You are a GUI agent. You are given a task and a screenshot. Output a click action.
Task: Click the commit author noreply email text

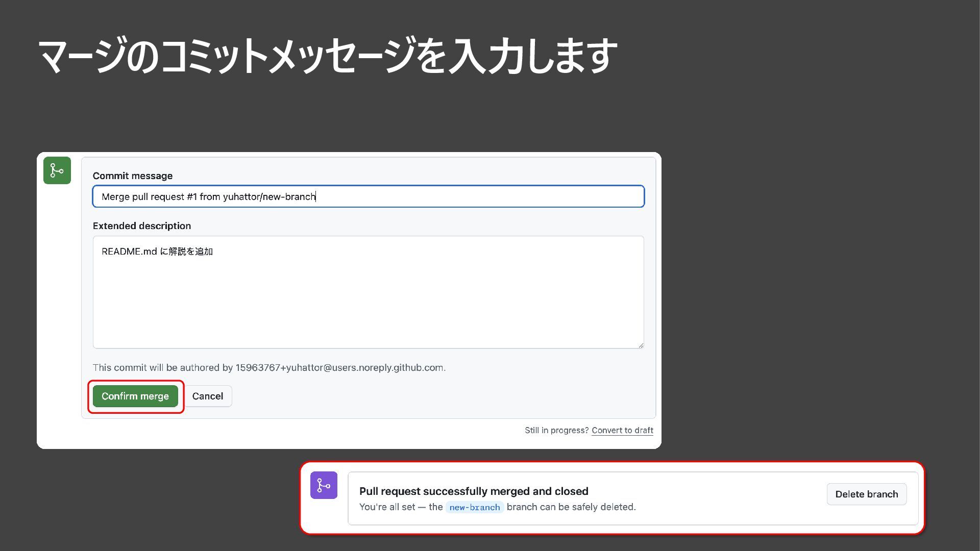point(340,368)
